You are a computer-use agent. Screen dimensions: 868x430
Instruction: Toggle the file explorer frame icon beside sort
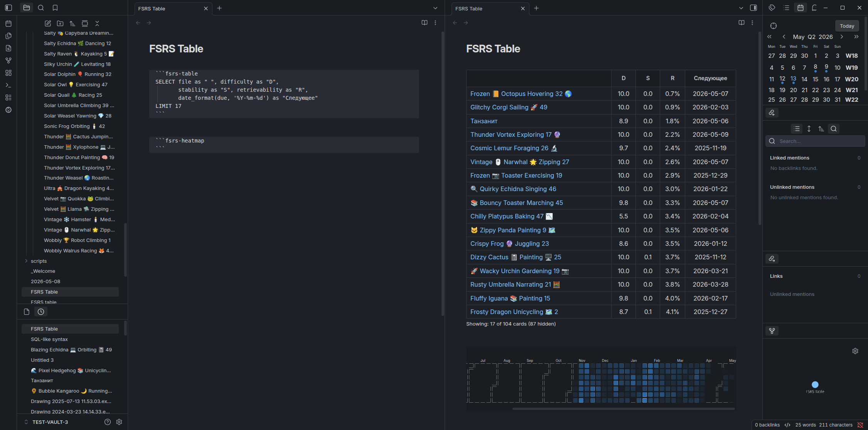coord(85,24)
